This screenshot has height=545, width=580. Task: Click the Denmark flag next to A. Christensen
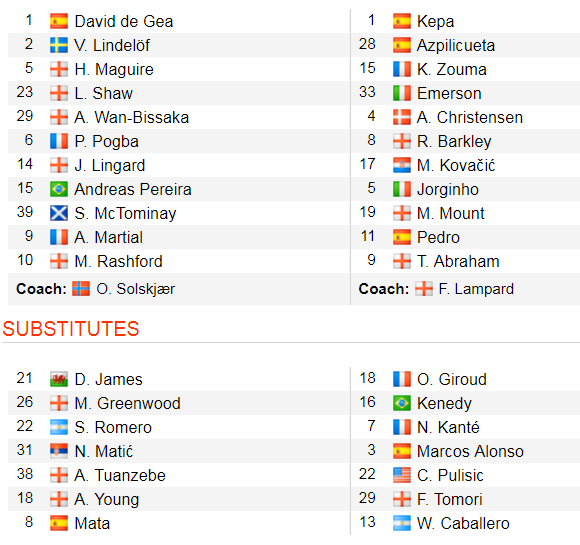402,117
